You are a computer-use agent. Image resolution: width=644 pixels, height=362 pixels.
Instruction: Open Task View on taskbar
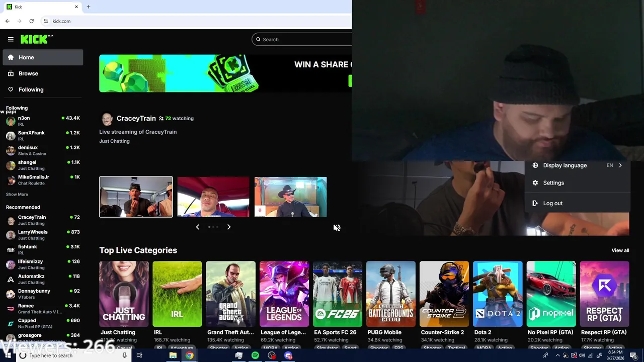coord(139,355)
